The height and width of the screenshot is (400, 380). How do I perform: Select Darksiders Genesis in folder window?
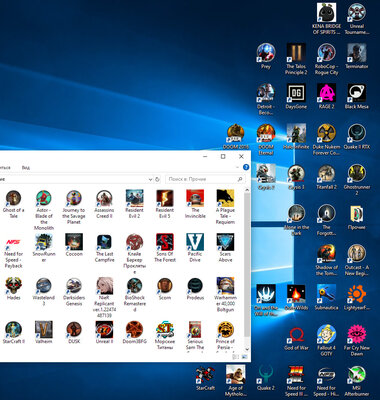click(x=74, y=292)
